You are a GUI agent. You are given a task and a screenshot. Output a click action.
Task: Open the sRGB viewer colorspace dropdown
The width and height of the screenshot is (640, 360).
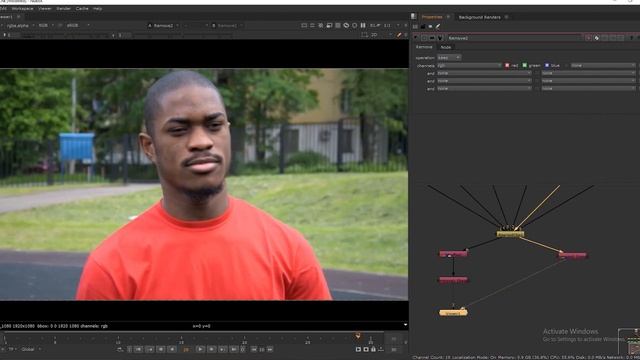click(x=78, y=25)
